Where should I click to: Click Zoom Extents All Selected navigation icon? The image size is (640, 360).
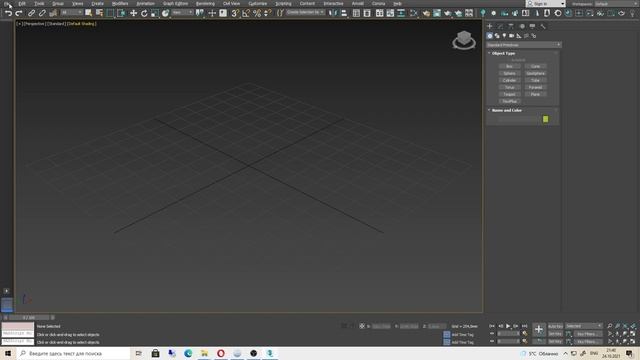pos(633,326)
